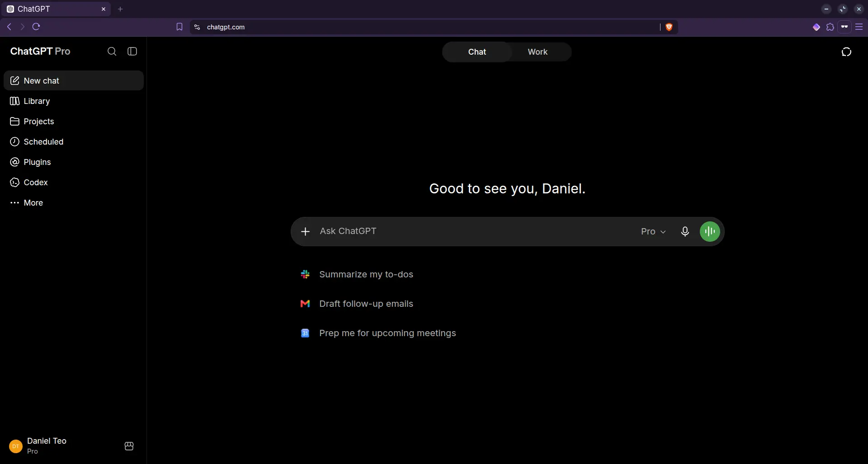Screen dimensions: 868x464
Task: Open Brave Shields lion icon
Action: (x=669, y=27)
